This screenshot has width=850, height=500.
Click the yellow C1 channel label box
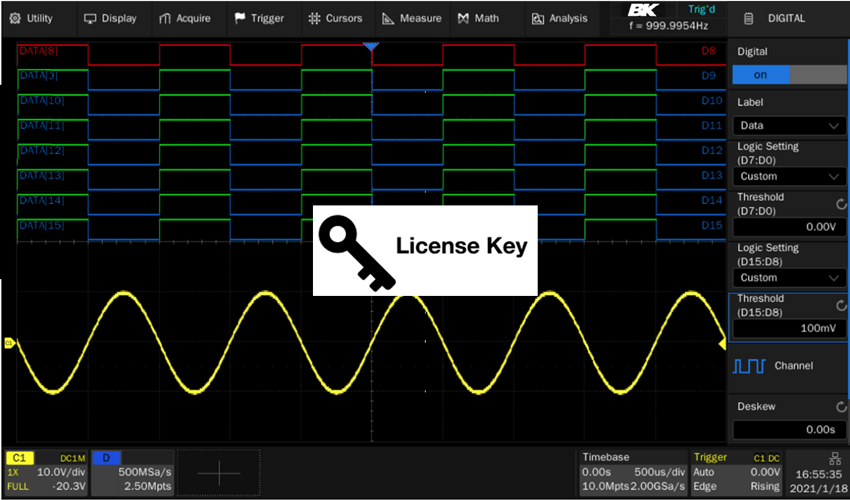(20, 457)
